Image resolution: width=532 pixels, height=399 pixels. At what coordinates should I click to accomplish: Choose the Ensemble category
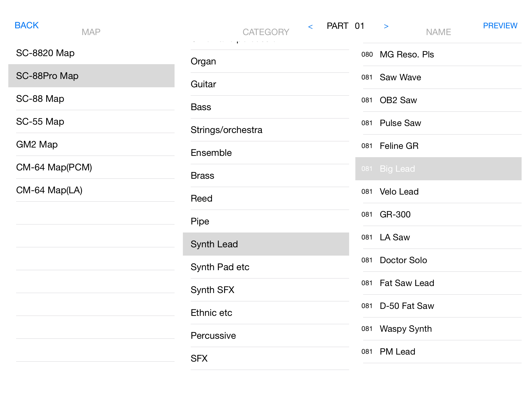point(266,153)
